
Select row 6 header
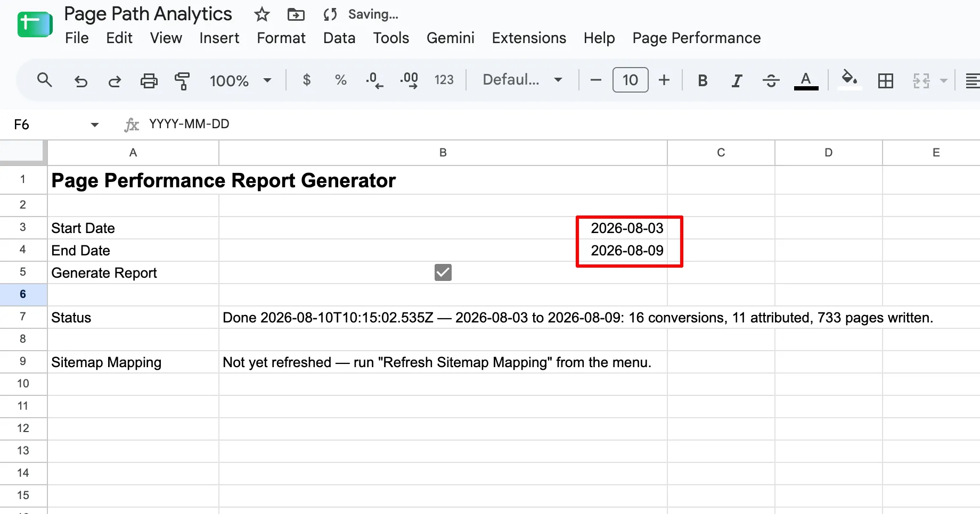click(x=23, y=294)
